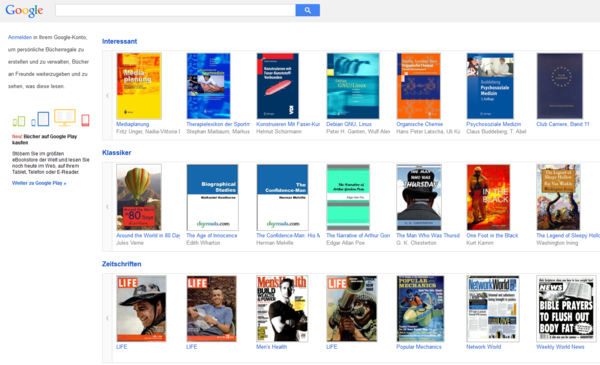This screenshot has height=365, width=600.
Task: Click author text G. K. Chesterton
Action: [x=416, y=243]
